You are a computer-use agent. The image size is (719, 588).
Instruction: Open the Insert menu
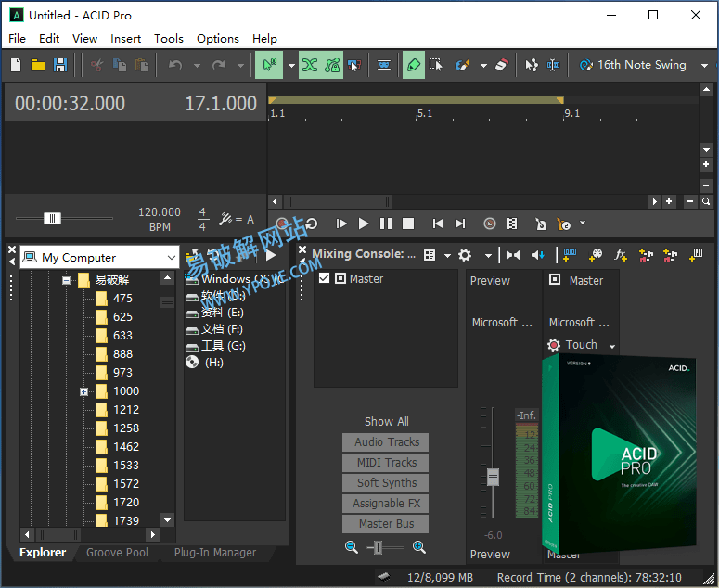[x=125, y=38]
